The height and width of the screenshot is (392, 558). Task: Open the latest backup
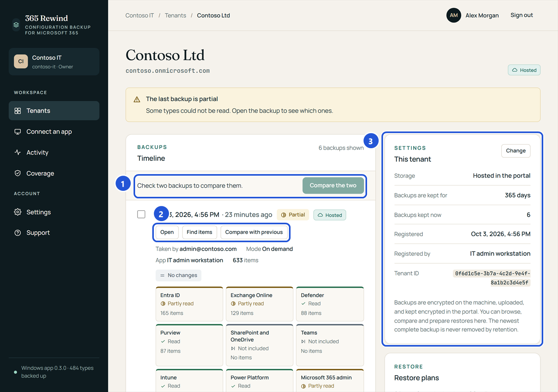(x=167, y=232)
